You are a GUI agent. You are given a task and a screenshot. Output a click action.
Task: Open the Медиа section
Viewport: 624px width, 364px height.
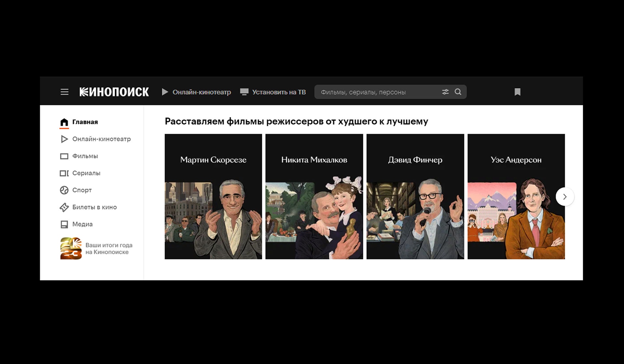82,224
